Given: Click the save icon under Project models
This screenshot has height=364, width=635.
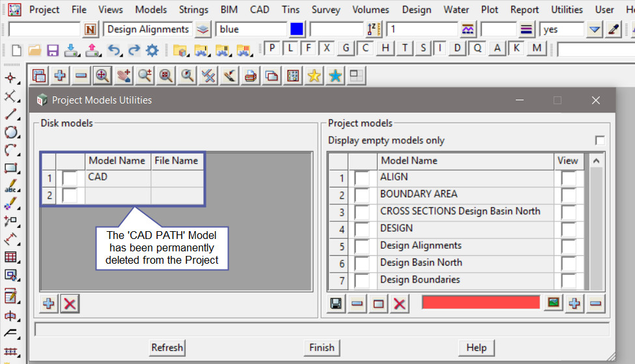Looking at the screenshot, I should click(x=336, y=303).
